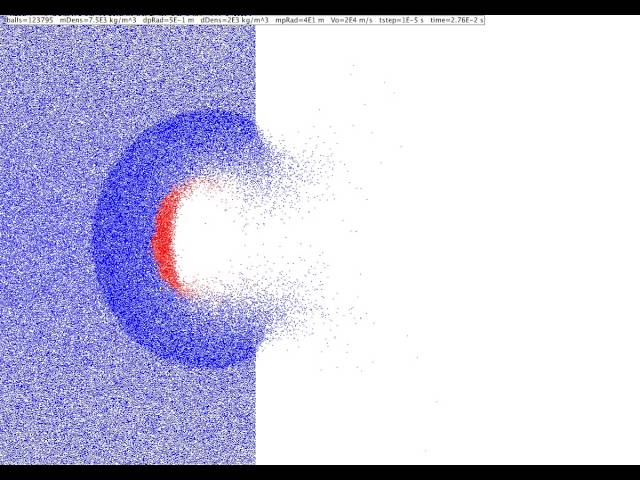
Task: Click the dark blue compressed shock ring
Action: pos(122,241)
